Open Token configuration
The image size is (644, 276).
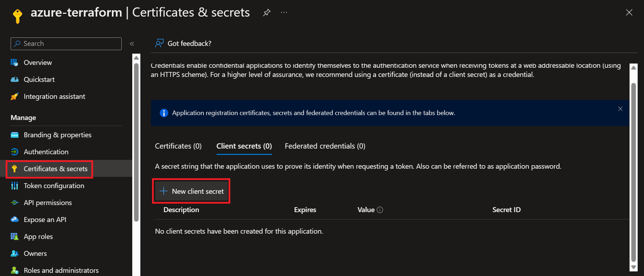pos(54,186)
